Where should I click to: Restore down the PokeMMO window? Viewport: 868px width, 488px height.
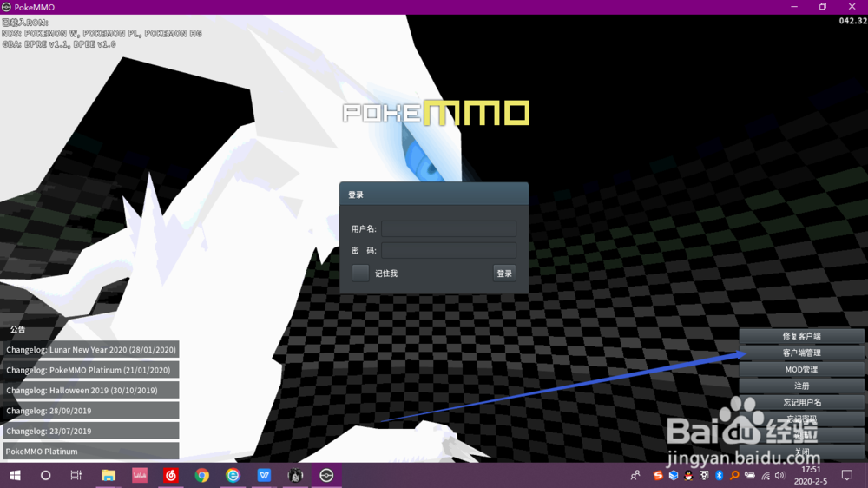point(823,7)
